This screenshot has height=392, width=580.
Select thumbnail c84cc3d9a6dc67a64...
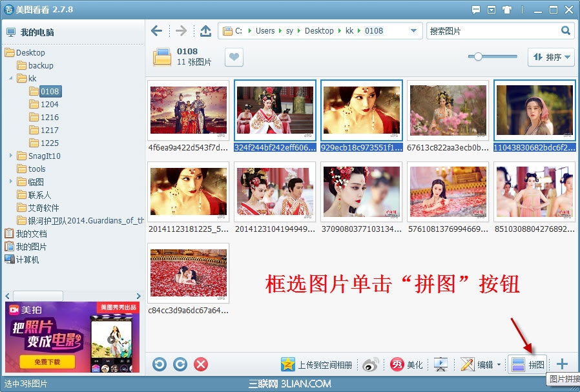tap(189, 273)
